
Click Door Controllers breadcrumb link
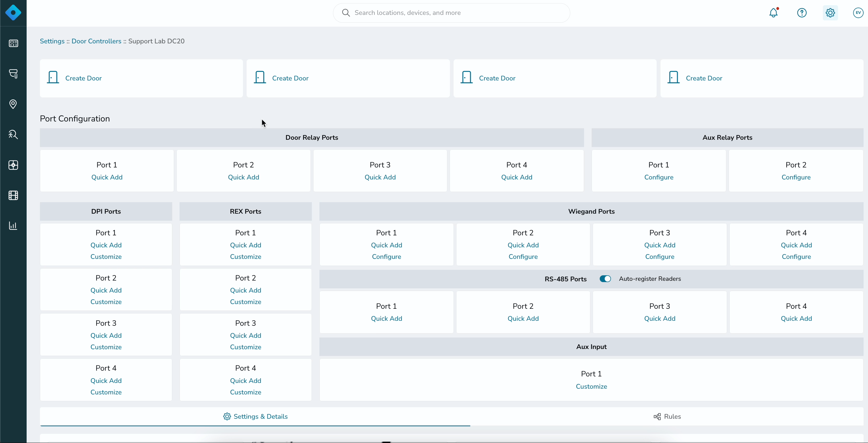tap(96, 41)
